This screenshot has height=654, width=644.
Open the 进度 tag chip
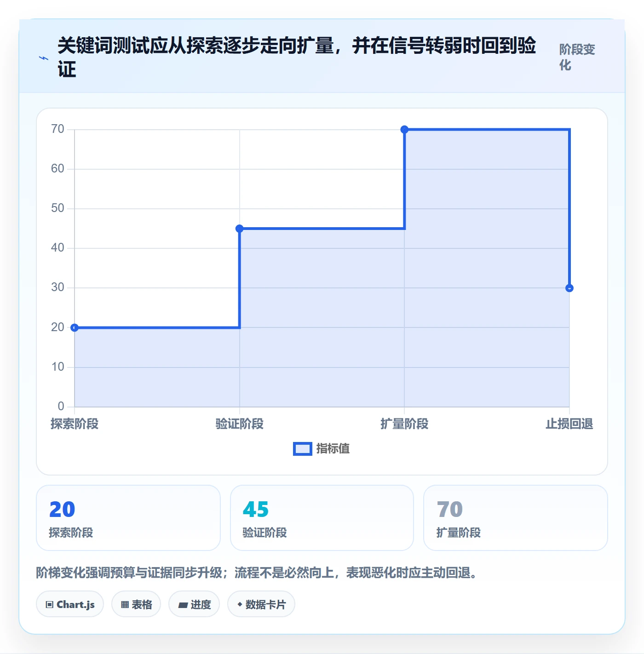coord(194,604)
